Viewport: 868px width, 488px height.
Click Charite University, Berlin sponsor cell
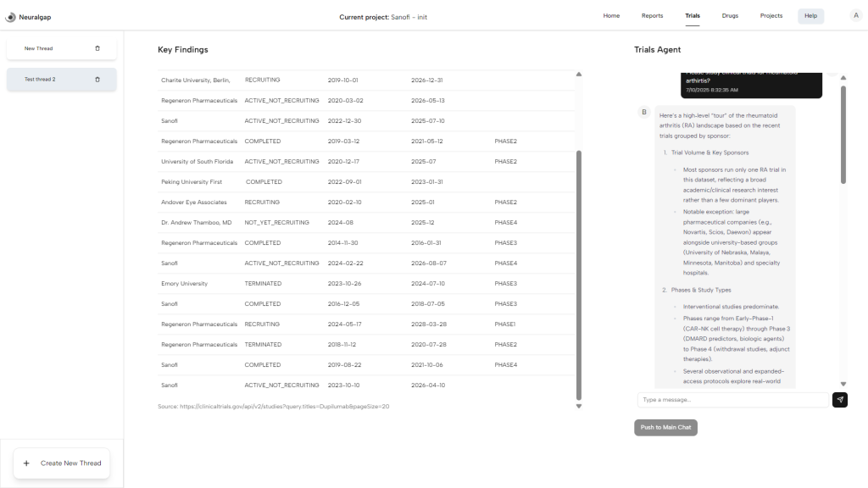point(196,80)
